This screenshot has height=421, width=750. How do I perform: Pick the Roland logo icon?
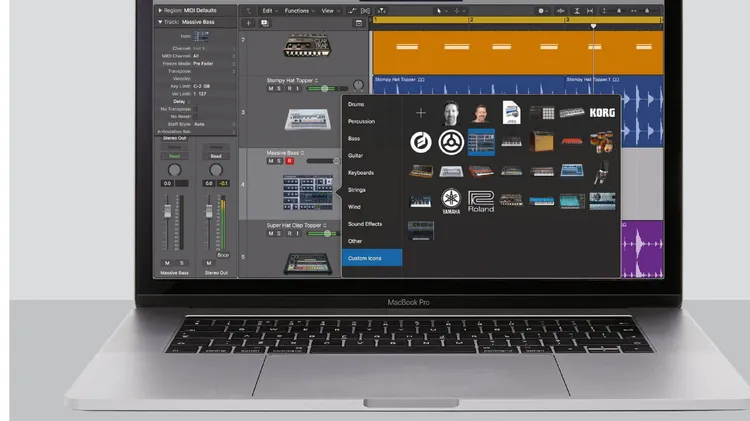tap(481, 201)
